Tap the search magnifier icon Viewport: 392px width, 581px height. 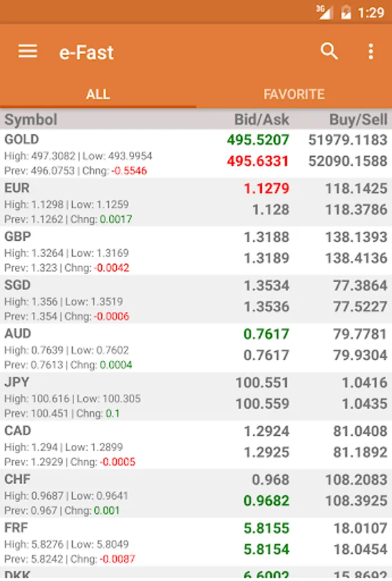(329, 52)
